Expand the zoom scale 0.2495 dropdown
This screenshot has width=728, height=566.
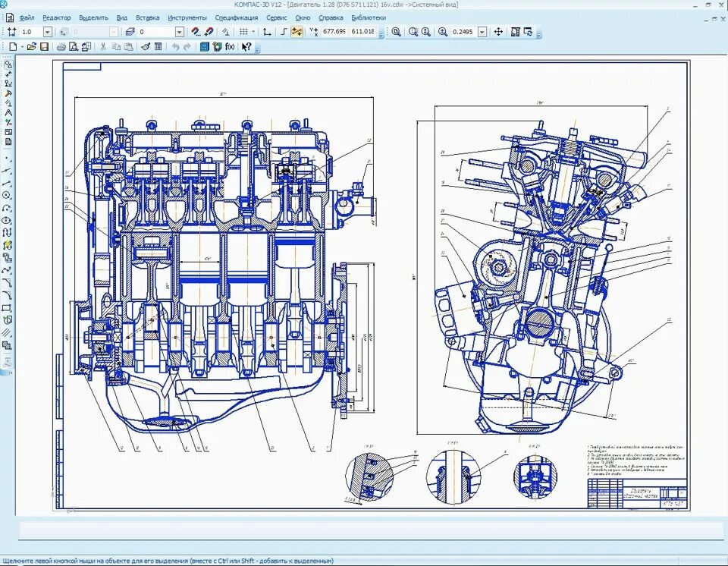point(482,32)
